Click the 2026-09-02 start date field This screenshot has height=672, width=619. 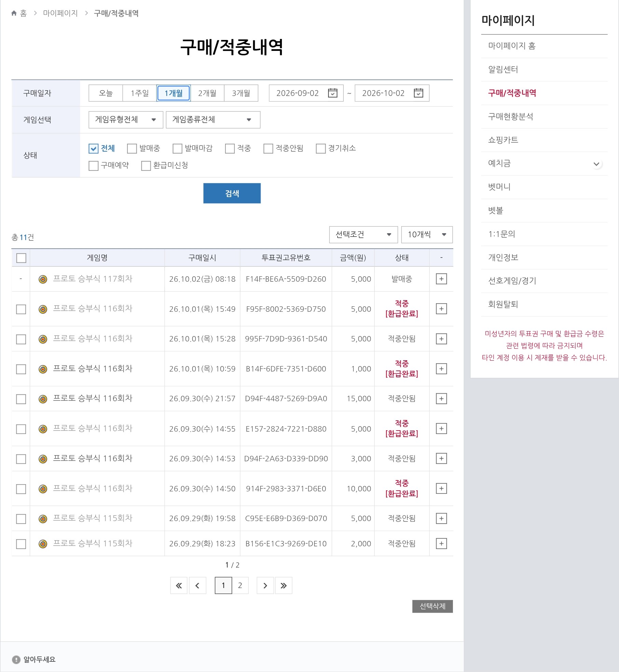306,93
